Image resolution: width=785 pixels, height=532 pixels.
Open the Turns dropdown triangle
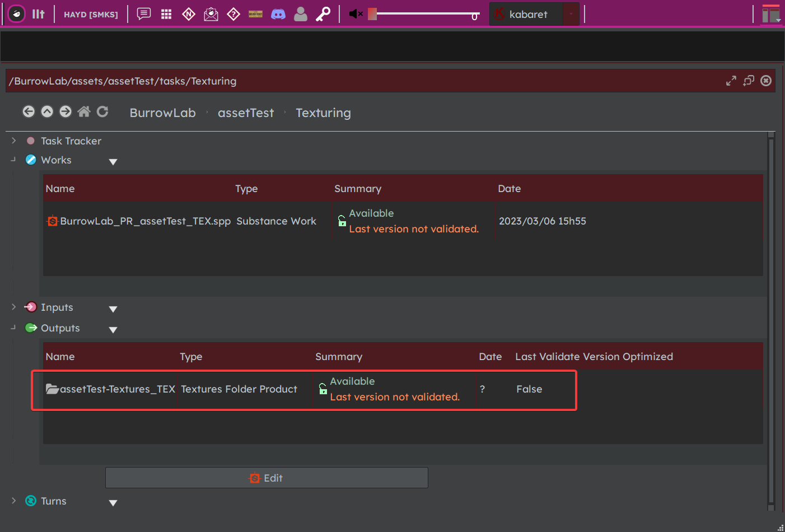click(x=113, y=503)
